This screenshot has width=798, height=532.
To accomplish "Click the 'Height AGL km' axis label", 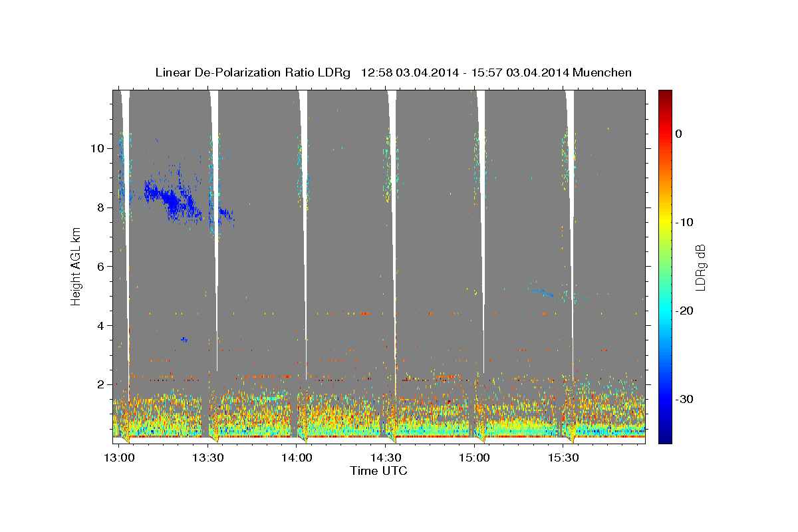I will click(x=76, y=266).
